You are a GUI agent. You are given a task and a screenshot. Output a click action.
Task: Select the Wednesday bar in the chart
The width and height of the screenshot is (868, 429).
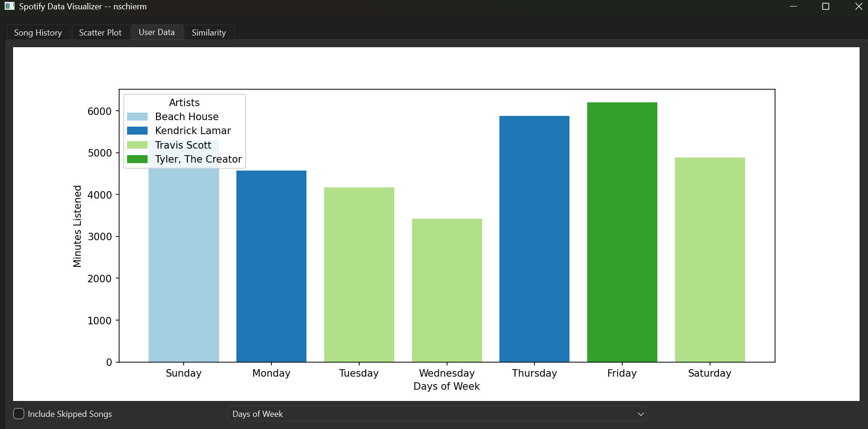click(x=447, y=290)
